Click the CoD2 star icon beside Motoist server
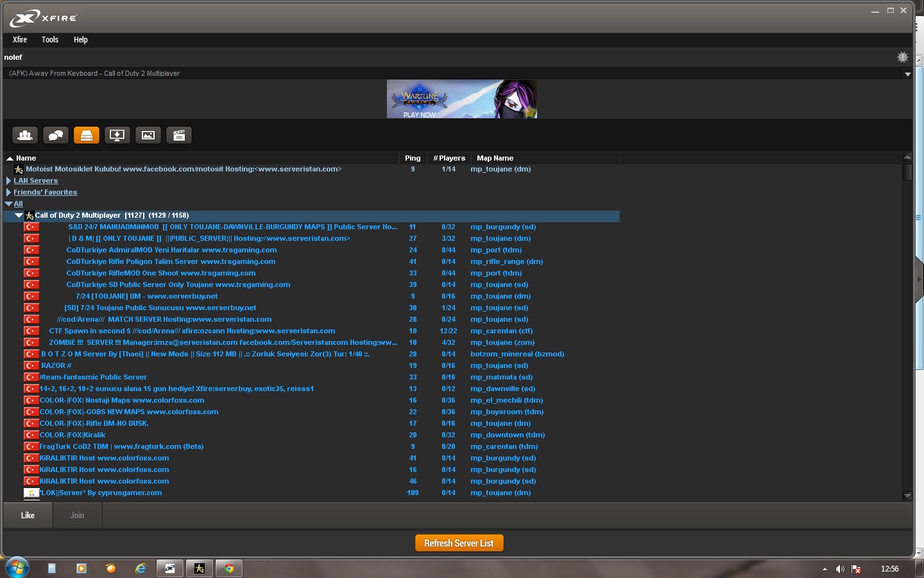924x578 pixels. pyautogui.click(x=19, y=170)
